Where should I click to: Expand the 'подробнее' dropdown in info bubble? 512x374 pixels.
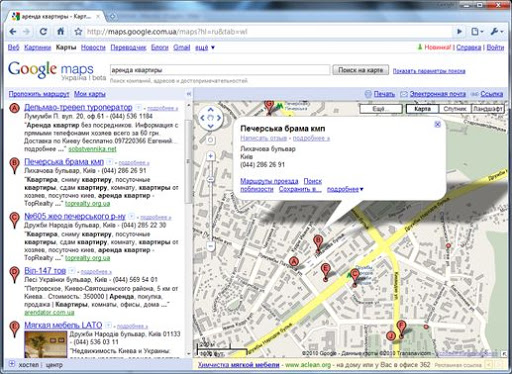[x=345, y=189]
